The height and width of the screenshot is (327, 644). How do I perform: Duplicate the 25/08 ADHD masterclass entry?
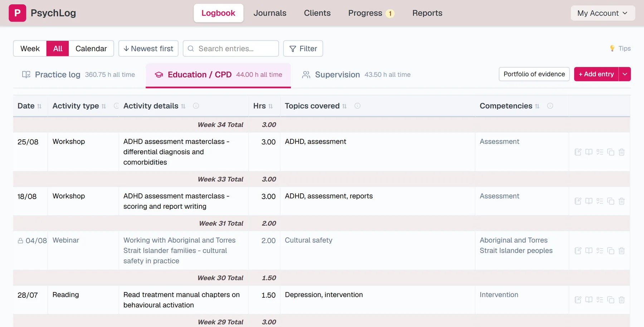pos(611,152)
